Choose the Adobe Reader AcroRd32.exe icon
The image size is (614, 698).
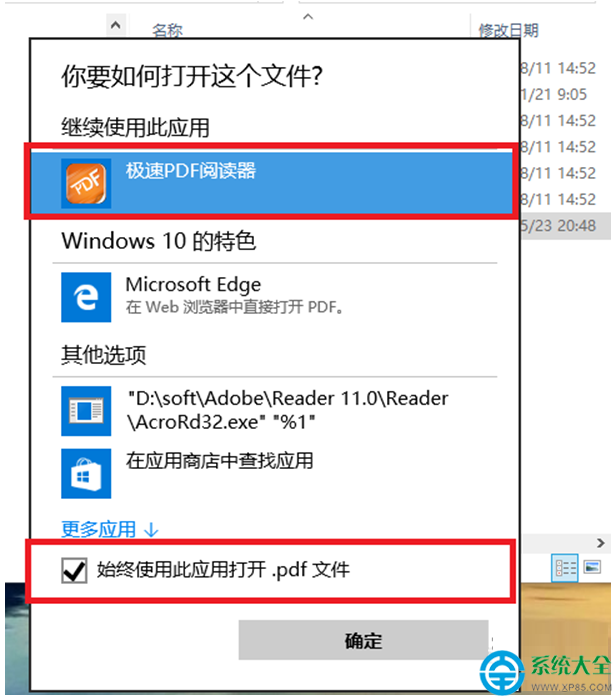pos(86,411)
